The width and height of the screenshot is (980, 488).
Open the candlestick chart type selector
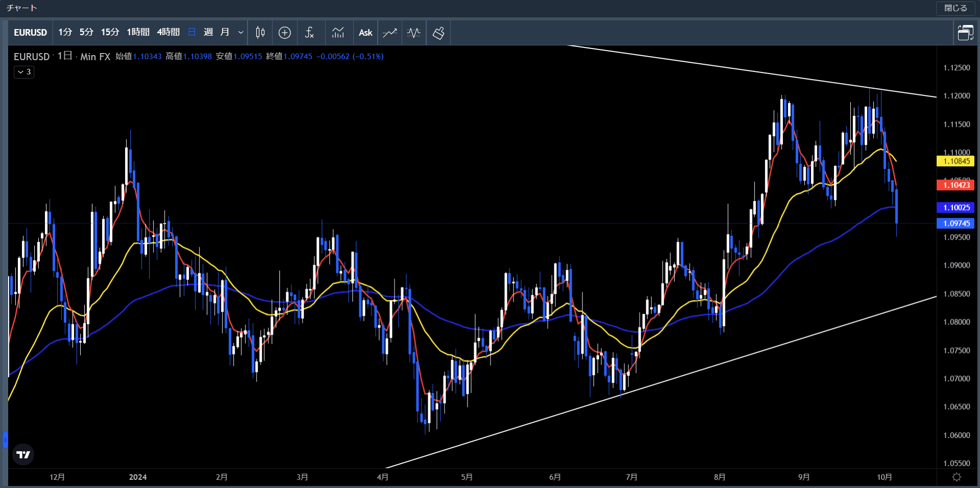260,33
